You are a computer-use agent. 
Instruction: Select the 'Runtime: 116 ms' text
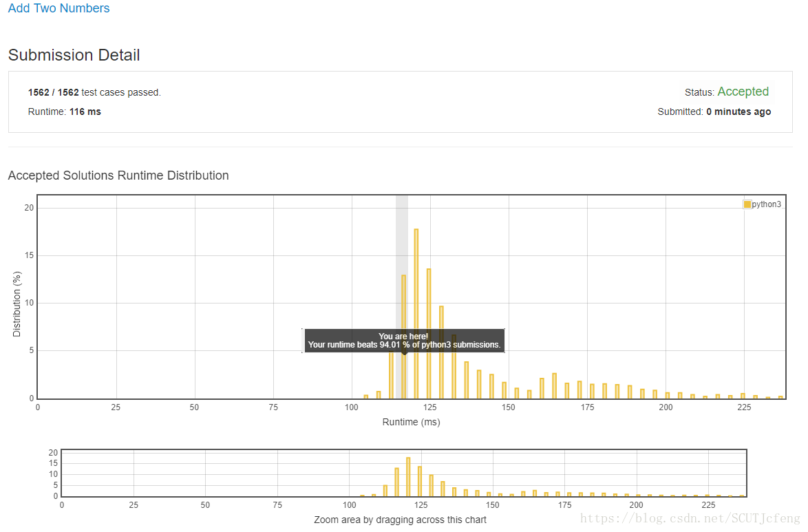[65, 112]
